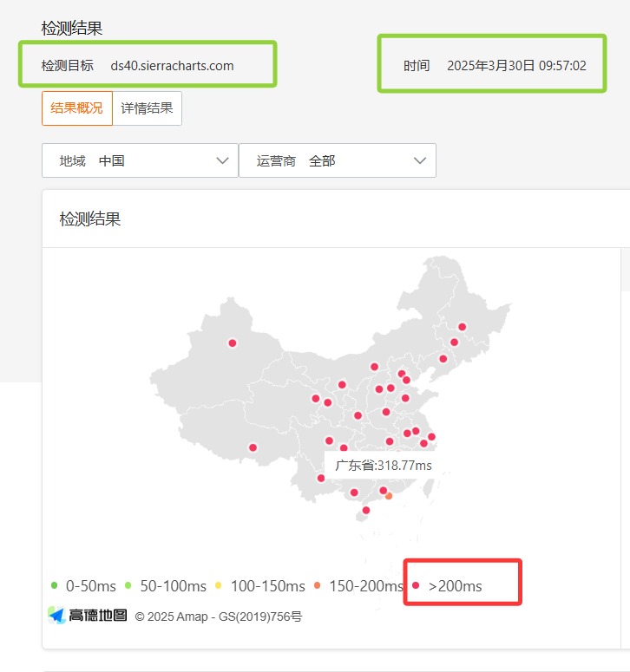Click the © 2025 Amap - GS(2019)756号 copyright text
630x672 pixels.
(x=219, y=617)
